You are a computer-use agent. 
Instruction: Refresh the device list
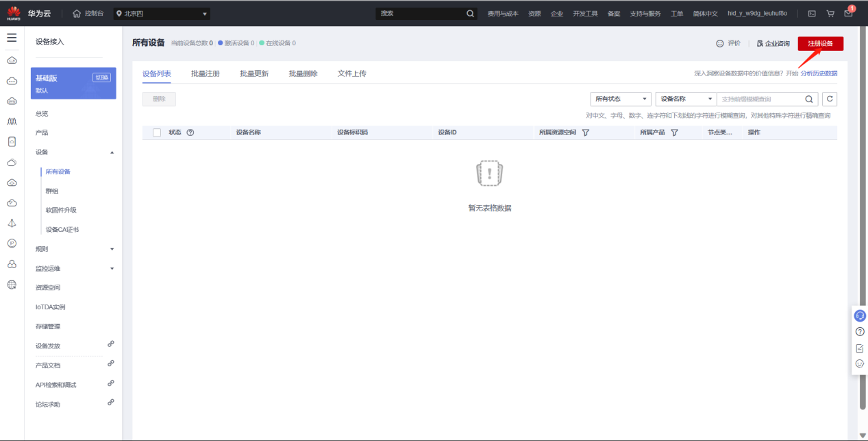tap(830, 99)
